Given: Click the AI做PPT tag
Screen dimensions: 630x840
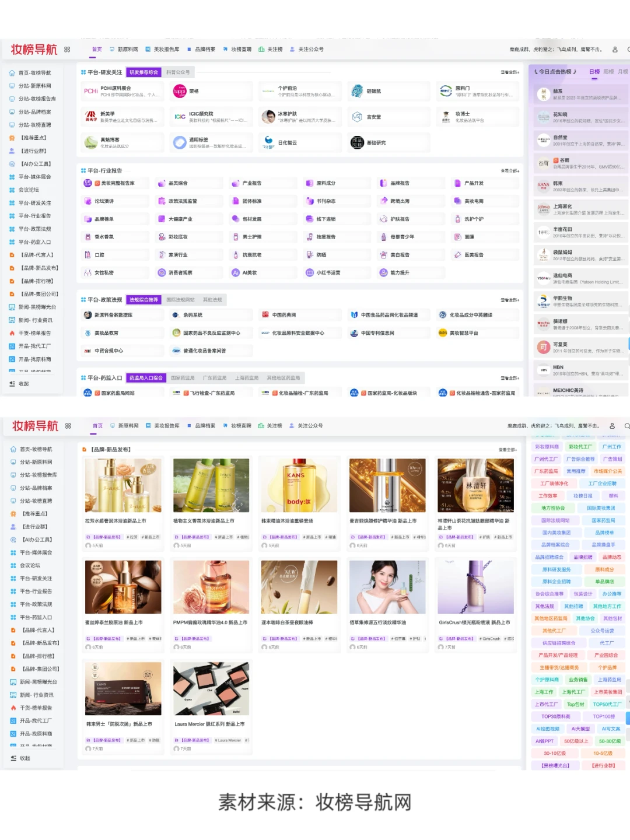Looking at the screenshot, I should click(544, 741).
